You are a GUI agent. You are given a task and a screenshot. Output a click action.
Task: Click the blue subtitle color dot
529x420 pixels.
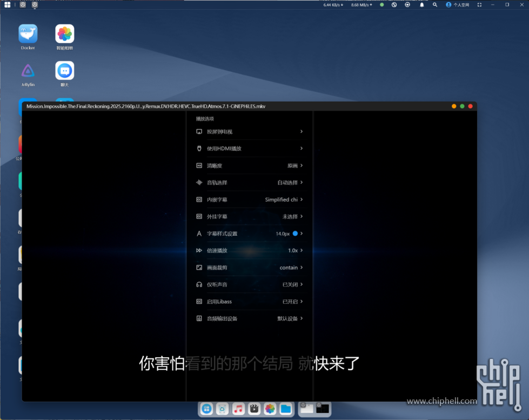pos(295,234)
